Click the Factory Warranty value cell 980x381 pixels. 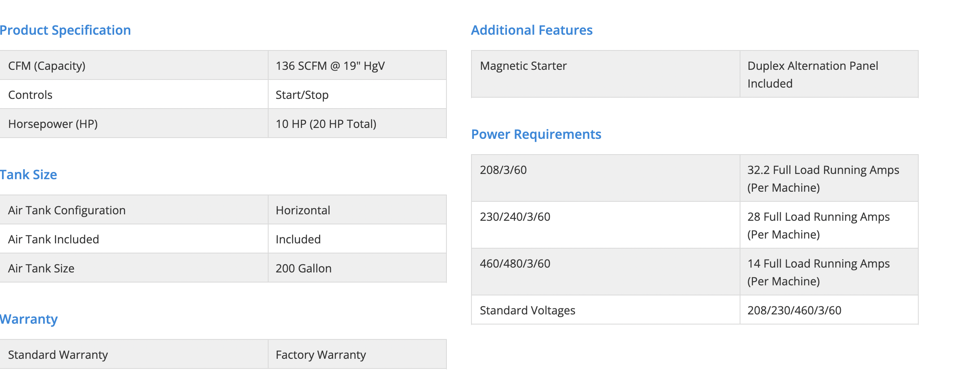tap(321, 355)
